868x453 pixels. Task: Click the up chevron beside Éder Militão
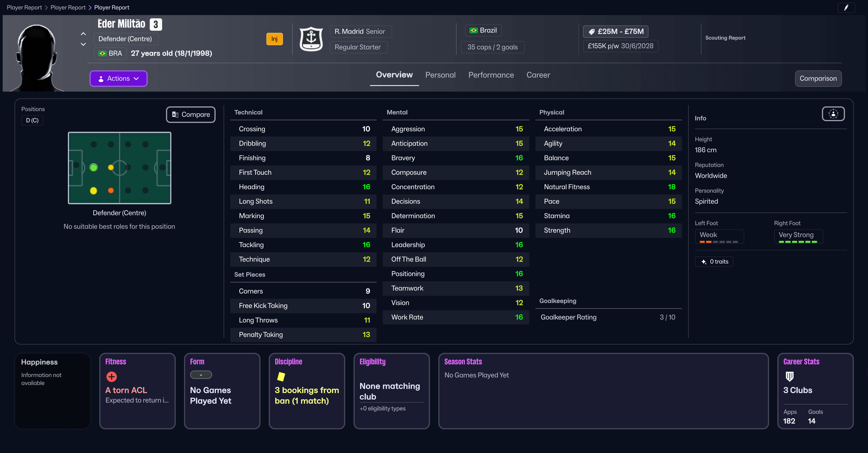coord(83,33)
